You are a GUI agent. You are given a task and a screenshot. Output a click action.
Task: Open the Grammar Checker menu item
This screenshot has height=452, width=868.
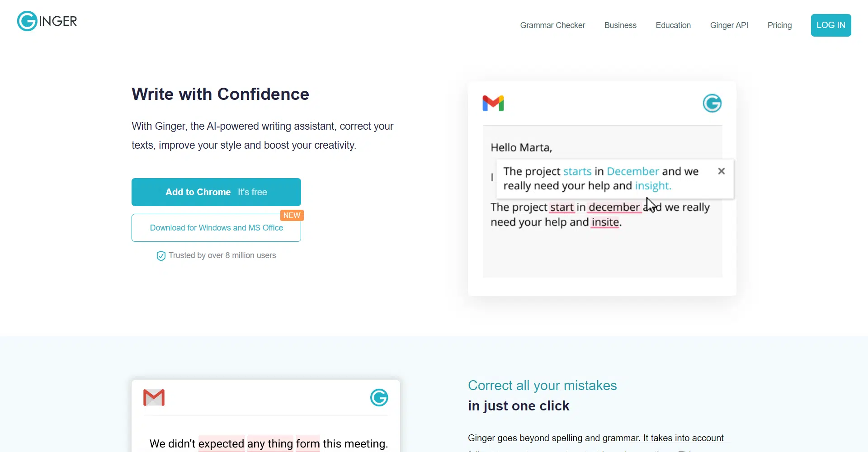coord(552,25)
